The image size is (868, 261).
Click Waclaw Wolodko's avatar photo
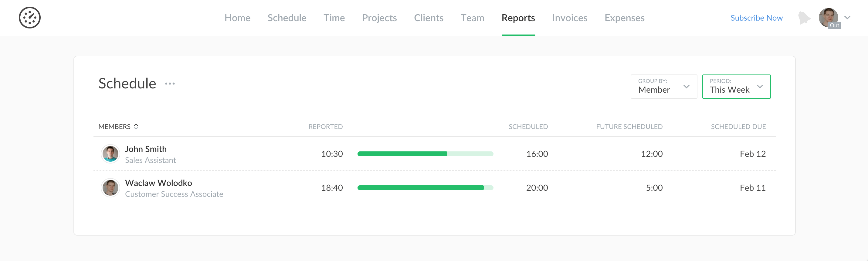click(x=110, y=188)
